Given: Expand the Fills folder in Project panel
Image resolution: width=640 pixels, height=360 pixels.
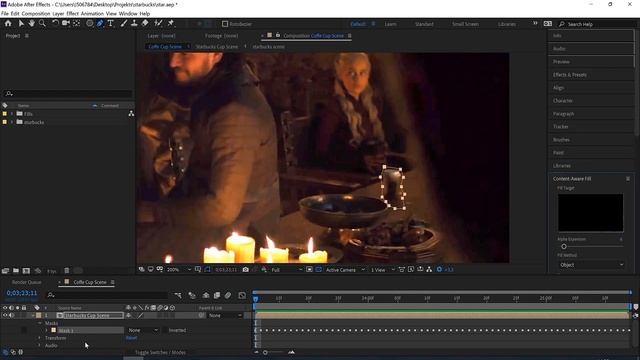Looking at the screenshot, I should coord(12,113).
